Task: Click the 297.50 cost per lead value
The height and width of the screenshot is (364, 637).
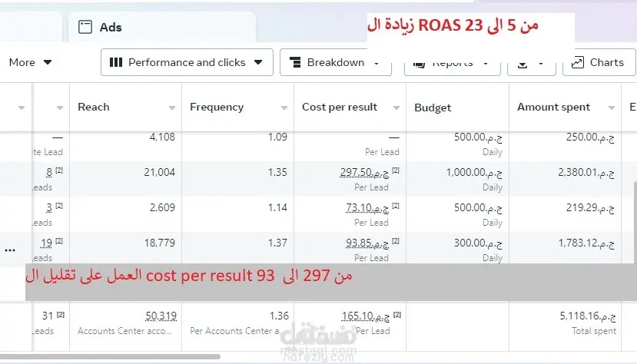Action: 364,173
